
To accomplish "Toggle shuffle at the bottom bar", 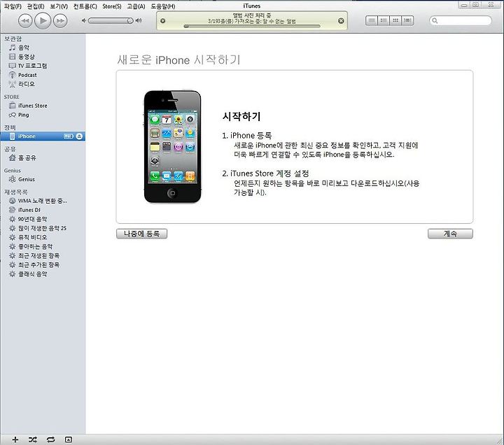I will [x=32, y=439].
